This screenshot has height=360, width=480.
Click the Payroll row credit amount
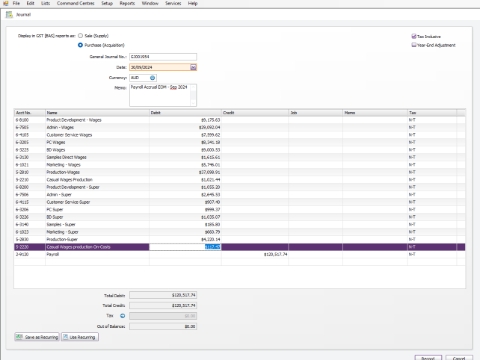276,254
